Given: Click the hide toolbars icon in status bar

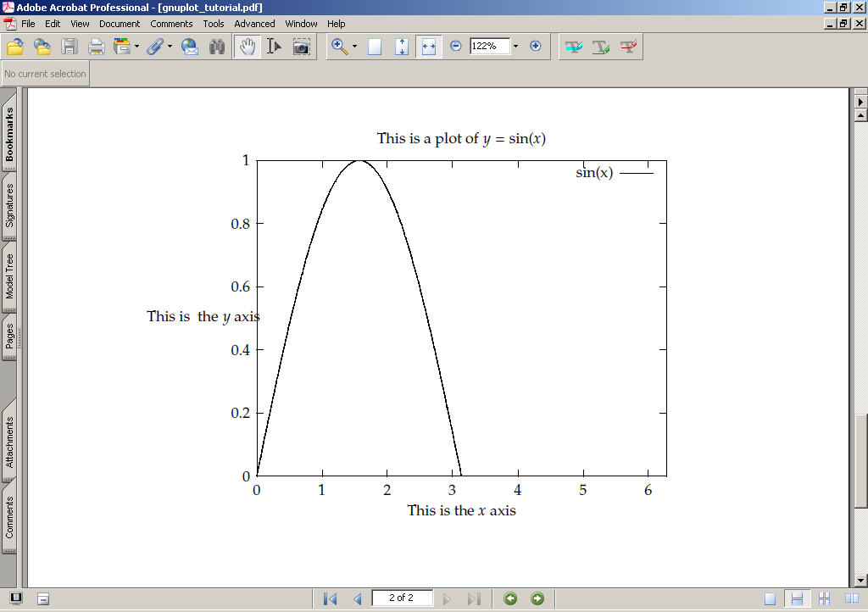Looking at the screenshot, I should [43, 598].
